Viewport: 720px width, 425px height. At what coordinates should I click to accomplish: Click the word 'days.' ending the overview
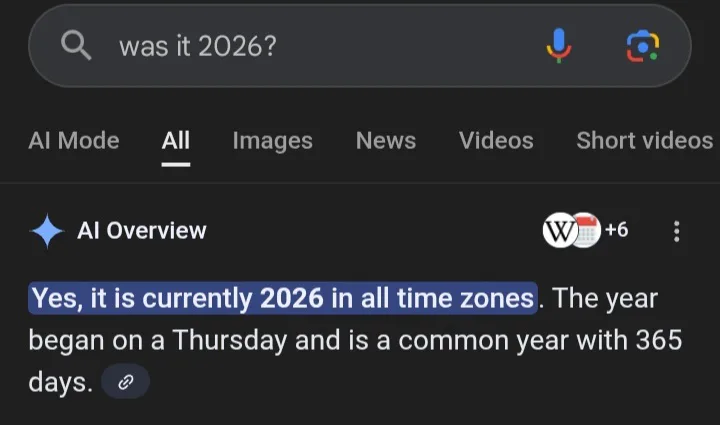pyautogui.click(x=60, y=381)
